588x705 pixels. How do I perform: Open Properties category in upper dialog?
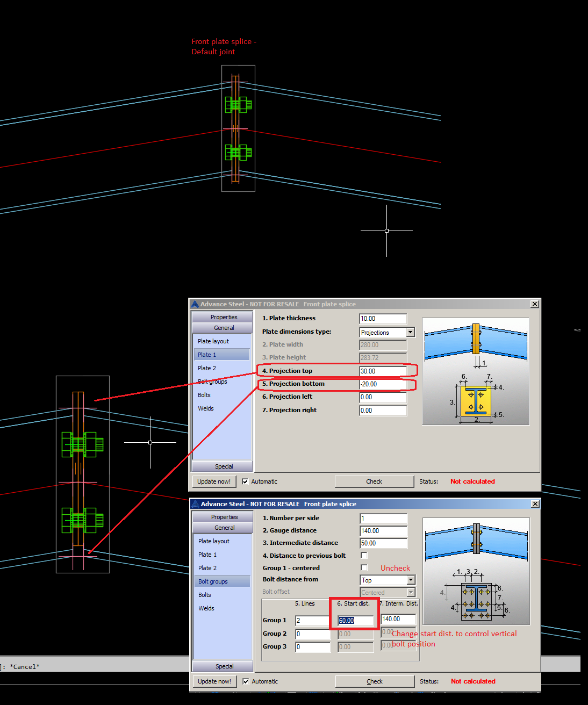222,317
